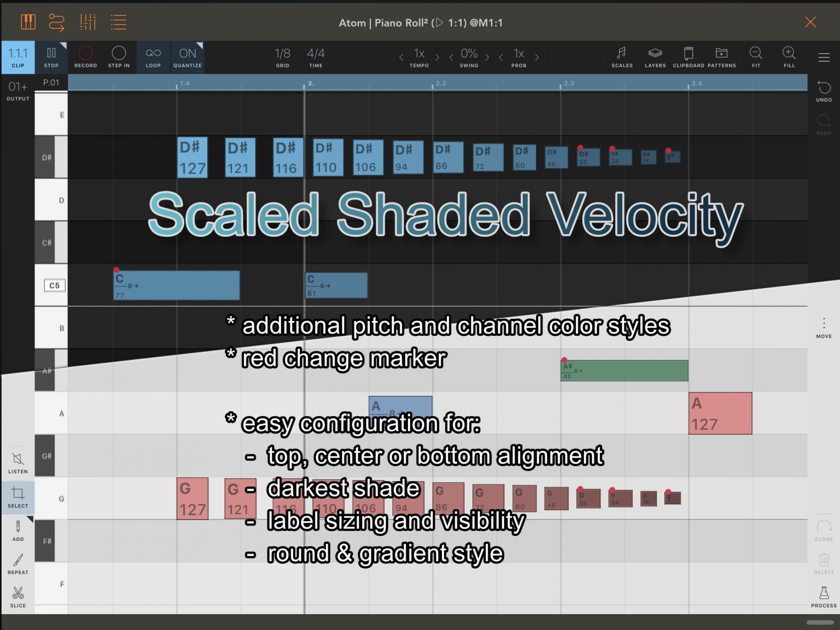The height and width of the screenshot is (630, 840).
Task: Open the Scales tool
Action: (x=622, y=57)
